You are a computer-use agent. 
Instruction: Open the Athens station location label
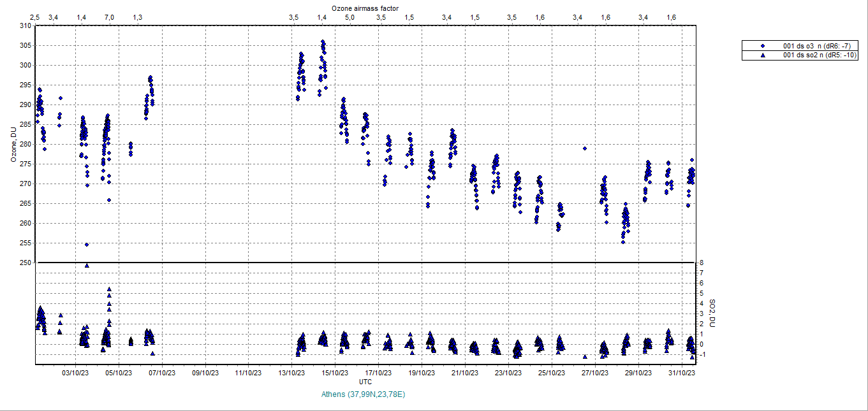(364, 394)
